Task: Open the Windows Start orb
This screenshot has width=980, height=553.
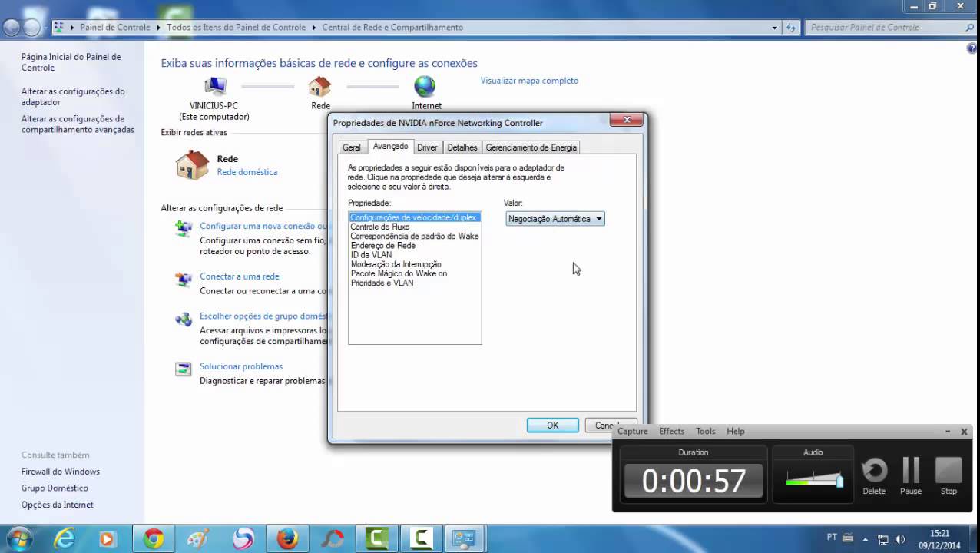Action: pos(18,539)
